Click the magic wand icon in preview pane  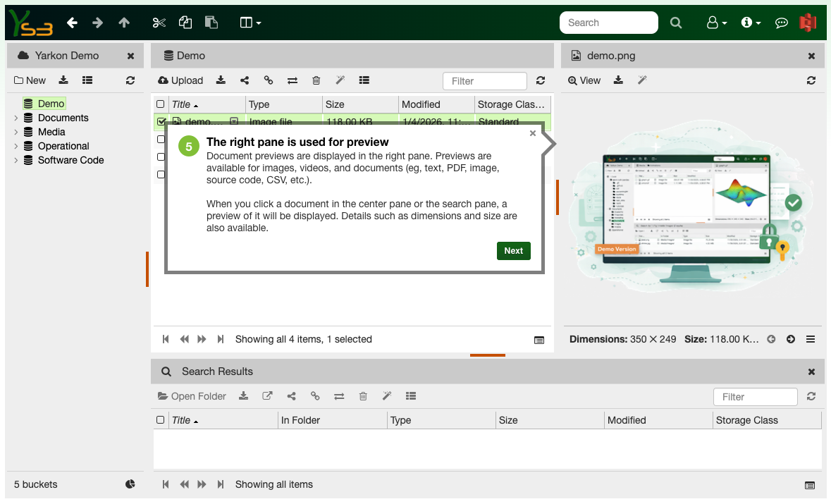coord(642,80)
